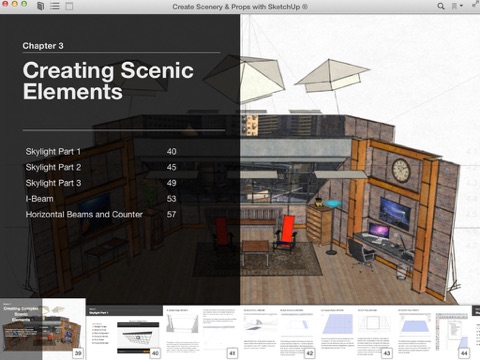
Task: Open Skylight Part 2 section
Action: pyautogui.click(x=53, y=167)
